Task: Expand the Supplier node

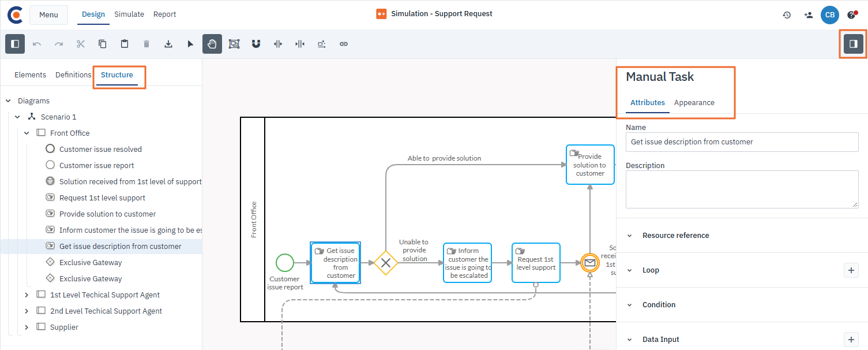Action: [x=27, y=327]
